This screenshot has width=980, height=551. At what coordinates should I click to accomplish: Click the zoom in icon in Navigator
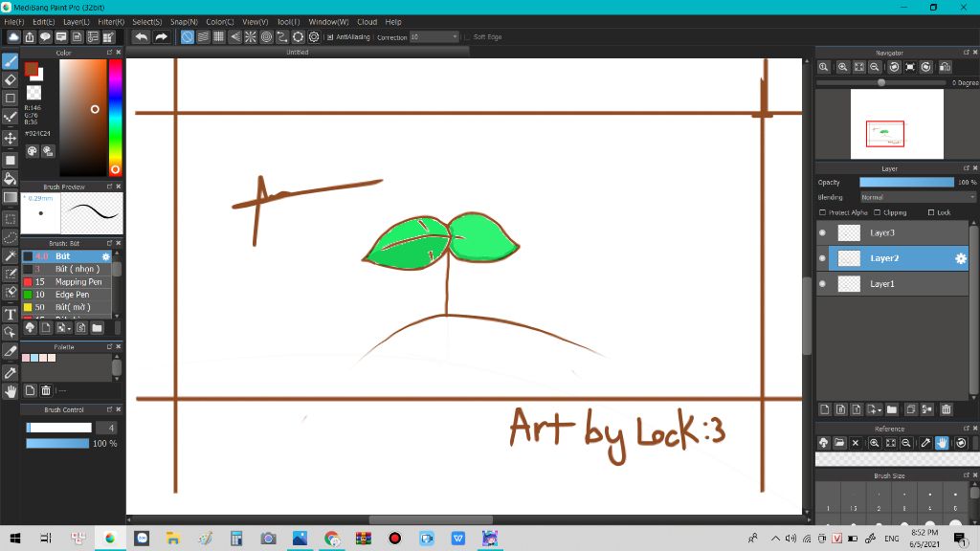[x=842, y=67]
